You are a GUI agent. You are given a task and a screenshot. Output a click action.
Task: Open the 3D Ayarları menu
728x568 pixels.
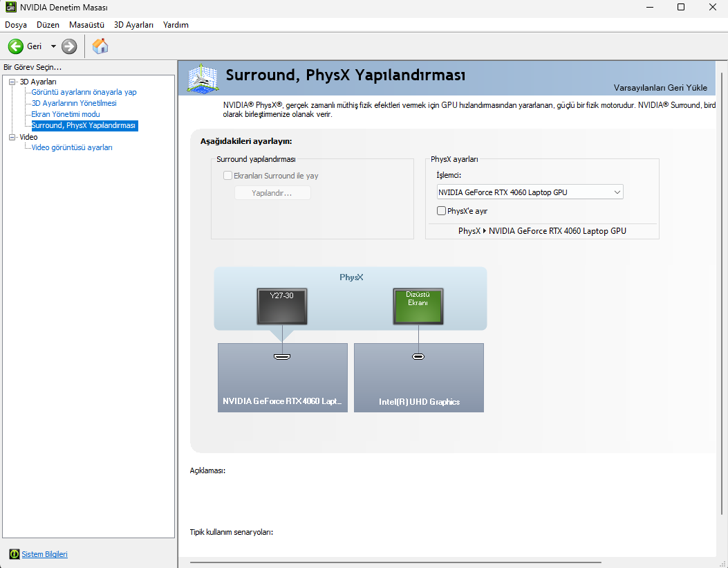(133, 25)
